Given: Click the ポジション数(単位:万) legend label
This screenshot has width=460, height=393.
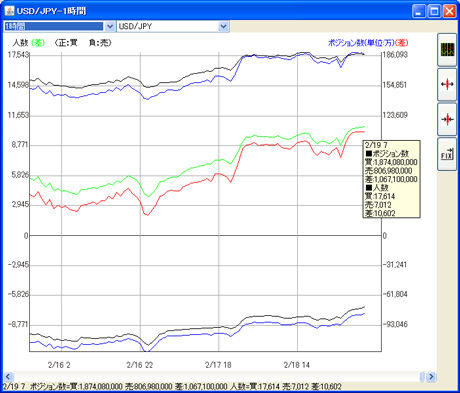Looking at the screenshot, I should tap(361, 43).
